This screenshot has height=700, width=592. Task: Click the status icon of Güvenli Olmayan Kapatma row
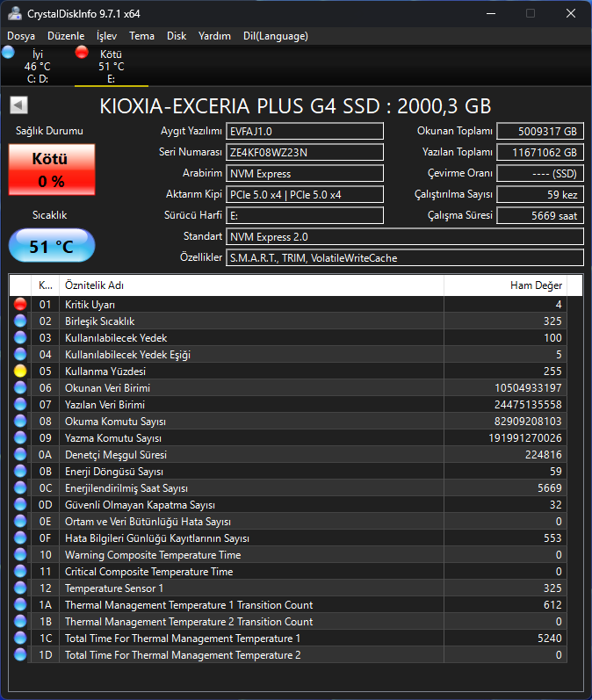tap(20, 504)
